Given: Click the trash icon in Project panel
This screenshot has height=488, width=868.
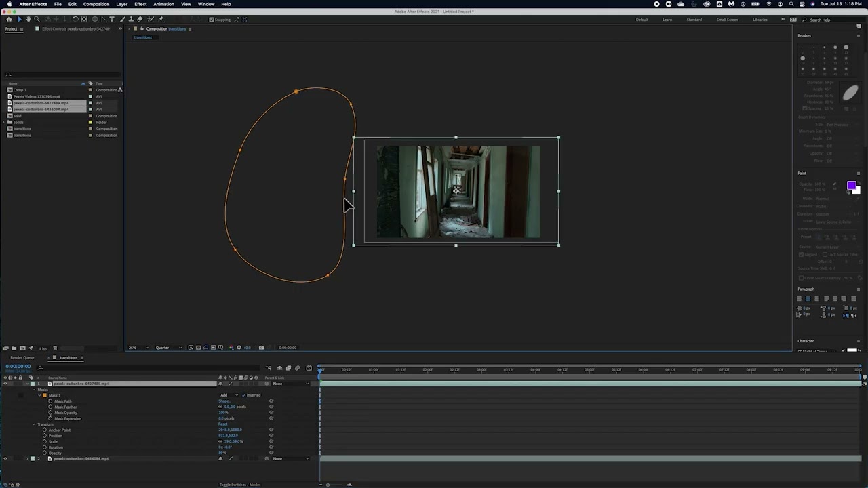Looking at the screenshot, I should pyautogui.click(x=55, y=348).
